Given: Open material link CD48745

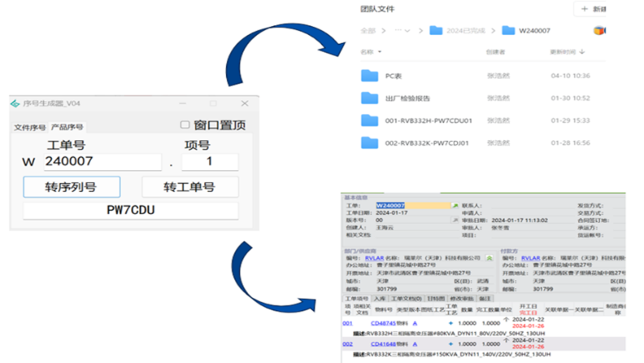Looking at the screenshot, I should click(x=383, y=323).
